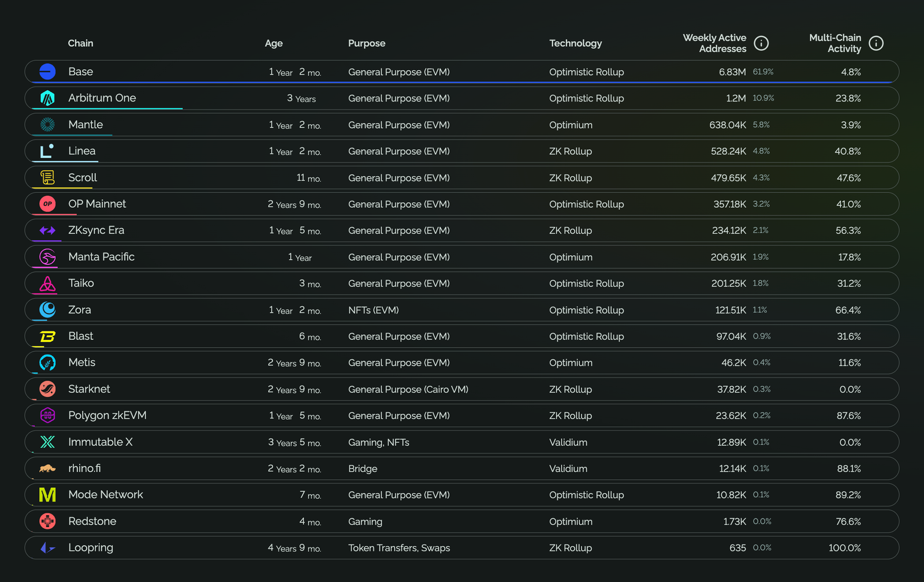Sort by the Age column header
The height and width of the screenshot is (582, 924).
point(274,43)
